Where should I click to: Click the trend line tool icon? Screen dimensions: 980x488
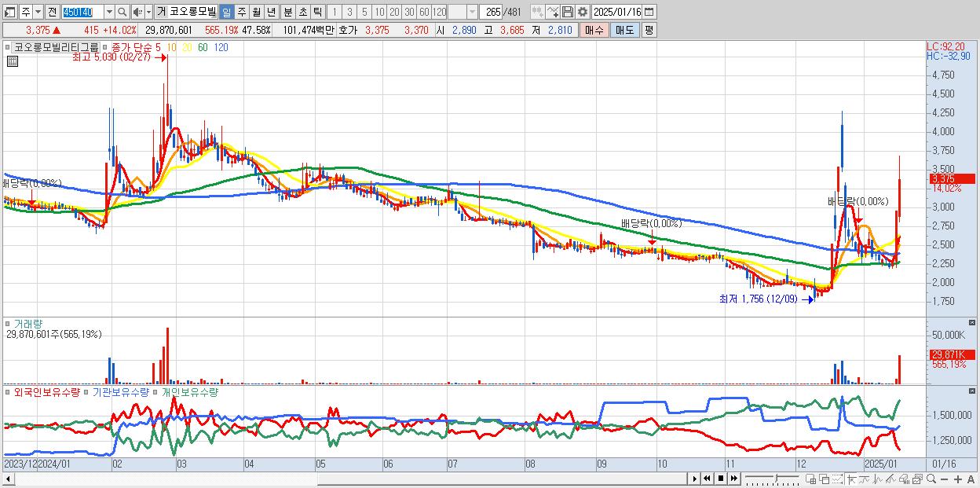coord(865,479)
